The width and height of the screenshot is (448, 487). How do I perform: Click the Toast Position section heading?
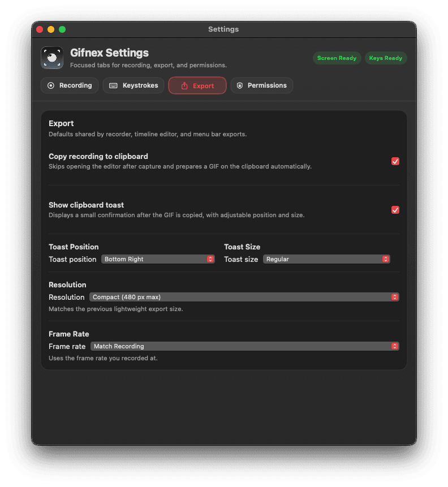pyautogui.click(x=74, y=247)
